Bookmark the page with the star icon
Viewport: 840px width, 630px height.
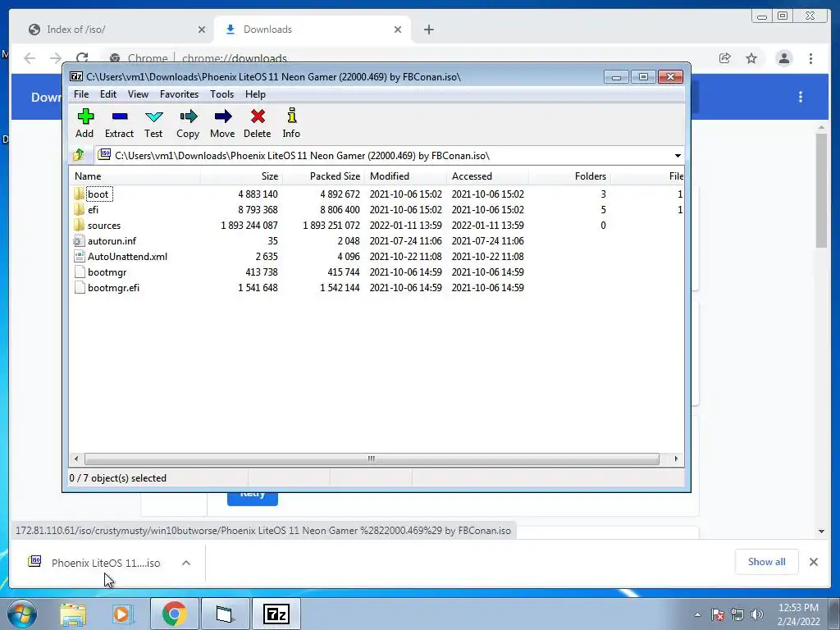pos(751,58)
